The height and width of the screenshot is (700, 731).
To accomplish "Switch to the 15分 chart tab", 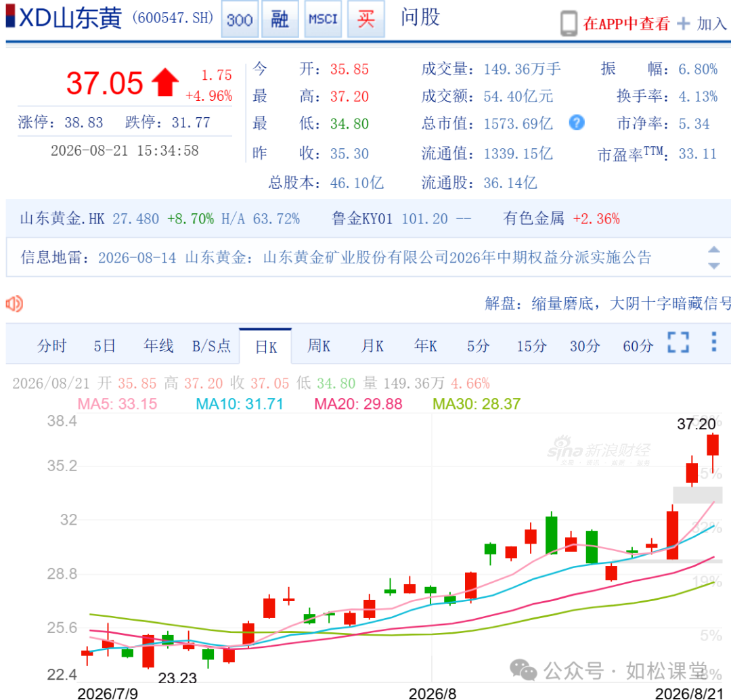I will point(531,346).
